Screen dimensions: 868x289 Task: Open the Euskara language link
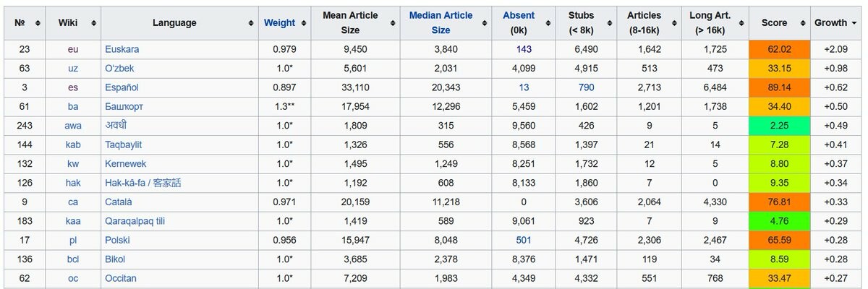point(122,49)
